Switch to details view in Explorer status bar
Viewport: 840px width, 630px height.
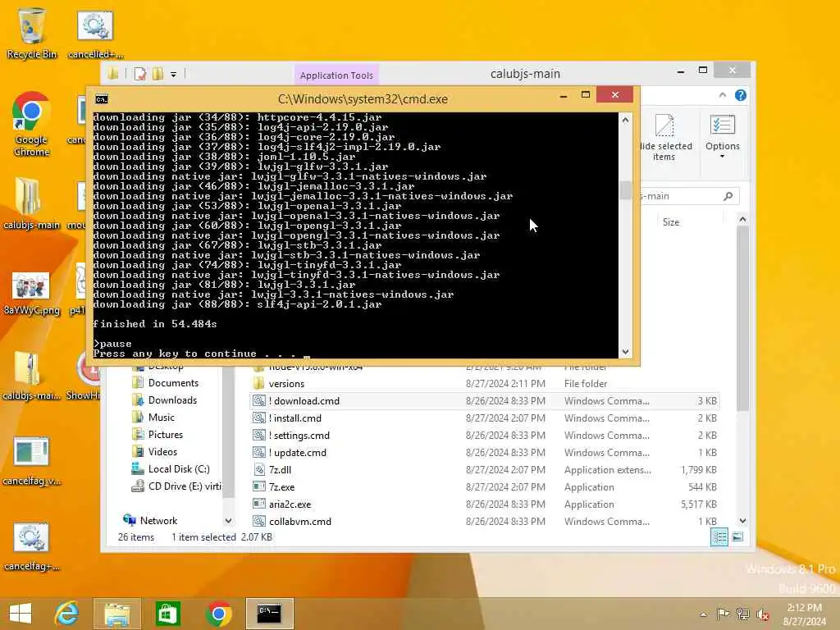click(x=719, y=536)
